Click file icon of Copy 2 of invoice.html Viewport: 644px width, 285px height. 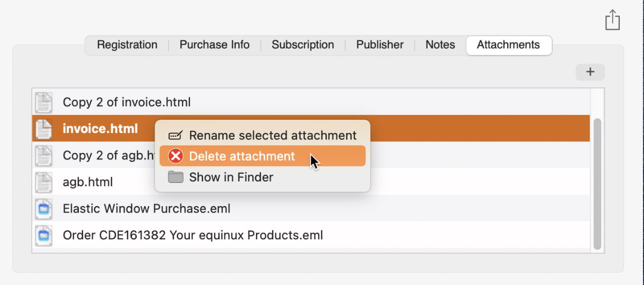tap(43, 102)
